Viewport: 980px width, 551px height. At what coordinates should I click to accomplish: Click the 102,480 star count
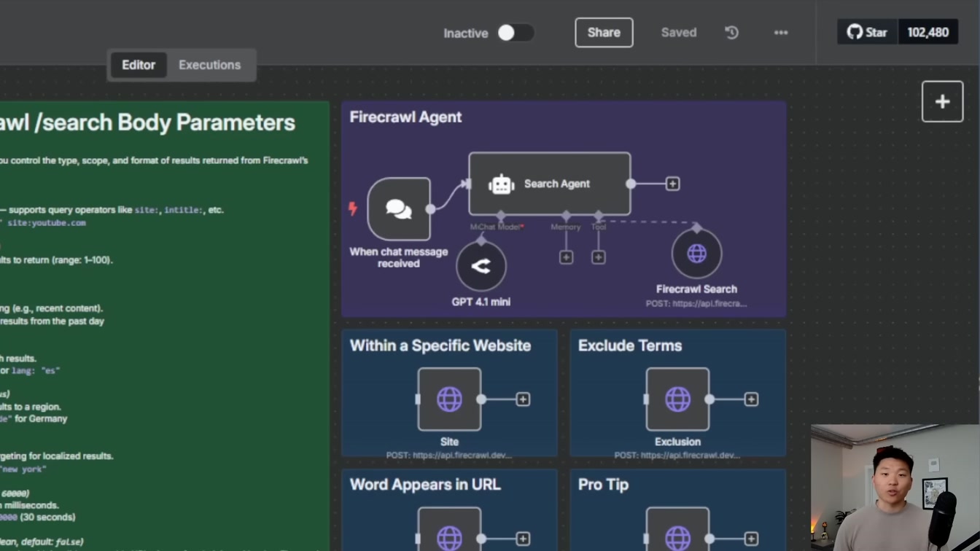(927, 33)
